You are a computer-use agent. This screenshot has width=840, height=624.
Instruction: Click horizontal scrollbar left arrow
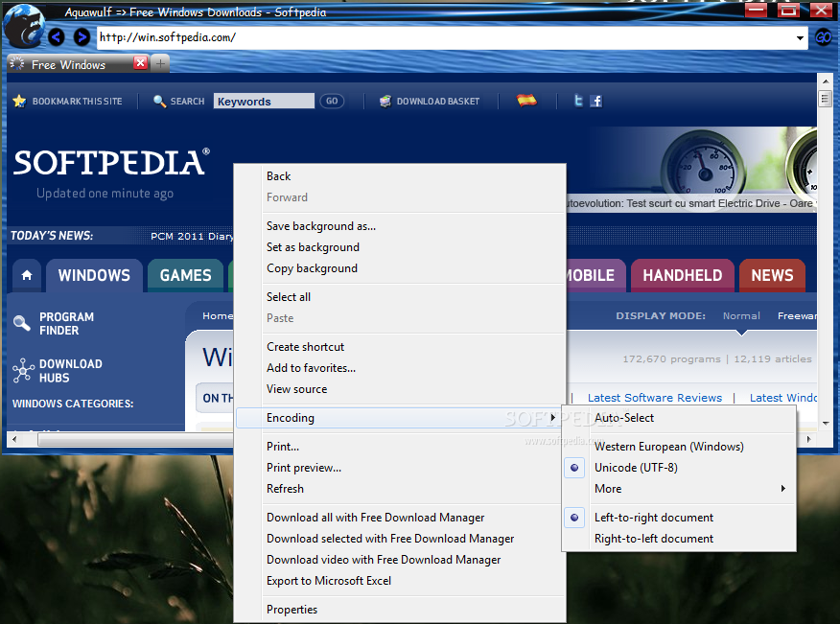click(x=14, y=439)
